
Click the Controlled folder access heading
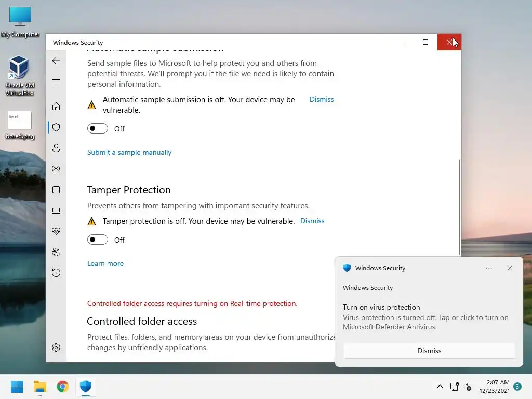click(142, 321)
